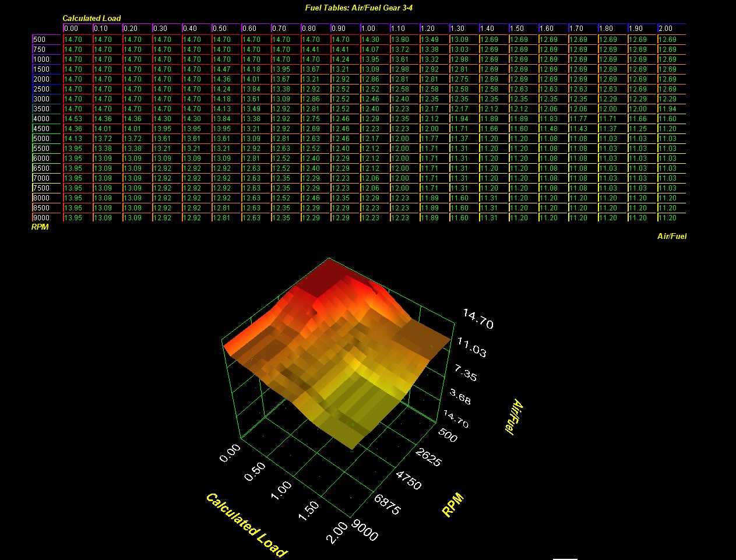Select the 7500 RPM row header
This screenshot has width=736, height=560.
tap(46, 188)
